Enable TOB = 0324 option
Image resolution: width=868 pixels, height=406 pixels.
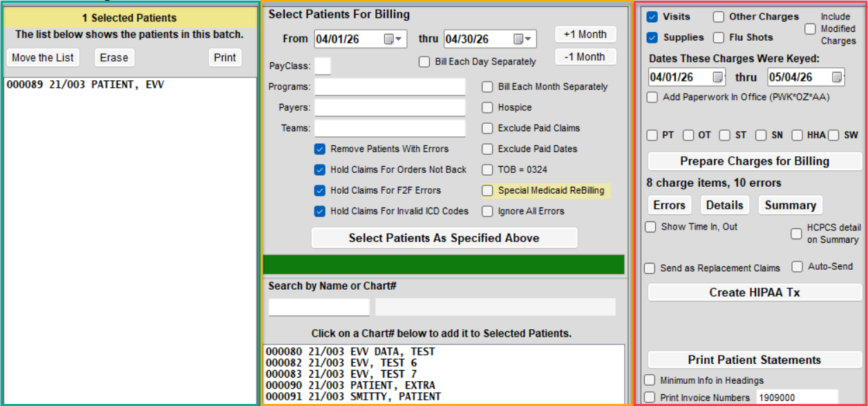click(487, 169)
